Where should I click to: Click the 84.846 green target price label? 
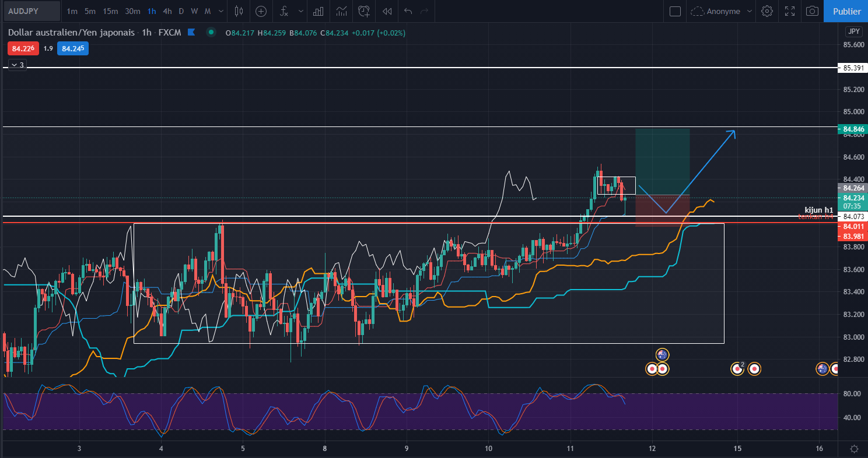852,129
